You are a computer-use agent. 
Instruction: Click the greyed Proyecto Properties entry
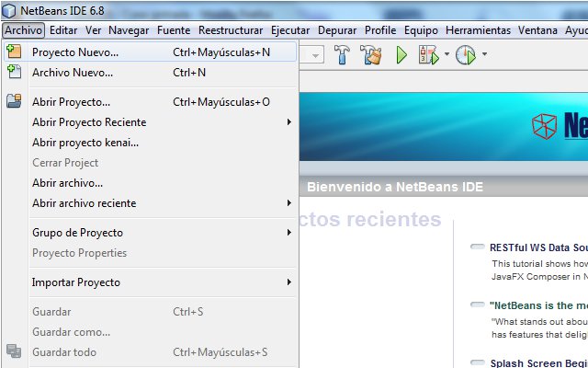pyautogui.click(x=150, y=253)
